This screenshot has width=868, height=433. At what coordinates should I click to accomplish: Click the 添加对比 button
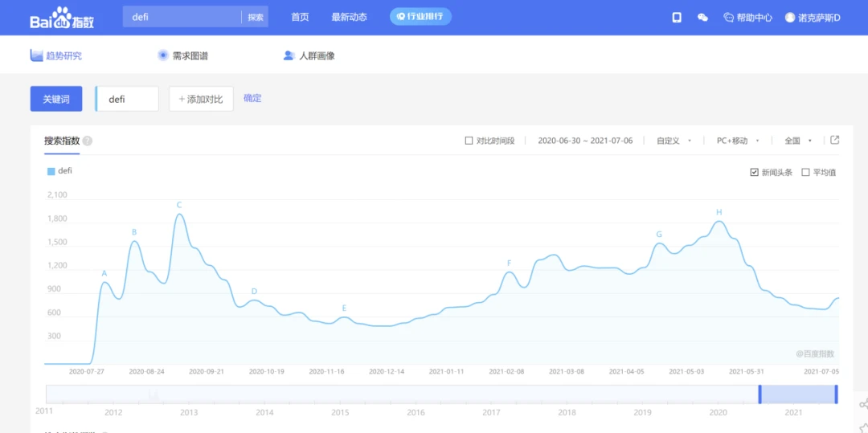click(x=201, y=99)
